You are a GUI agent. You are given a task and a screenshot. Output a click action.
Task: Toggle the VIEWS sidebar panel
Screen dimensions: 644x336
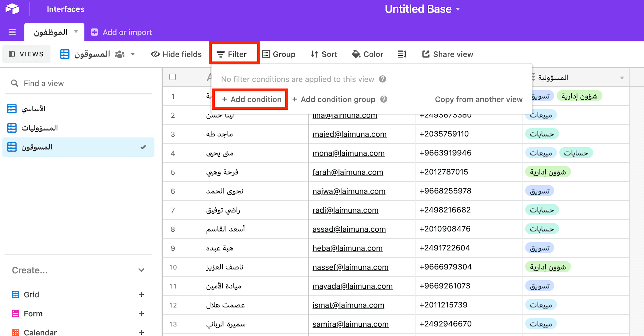(x=26, y=54)
